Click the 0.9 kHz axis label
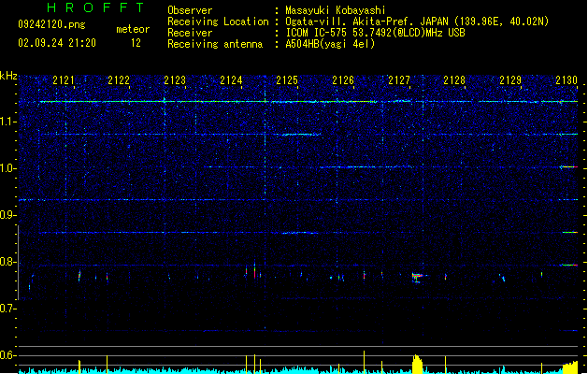Viewport: 588px width, 374px height. [x=8, y=215]
